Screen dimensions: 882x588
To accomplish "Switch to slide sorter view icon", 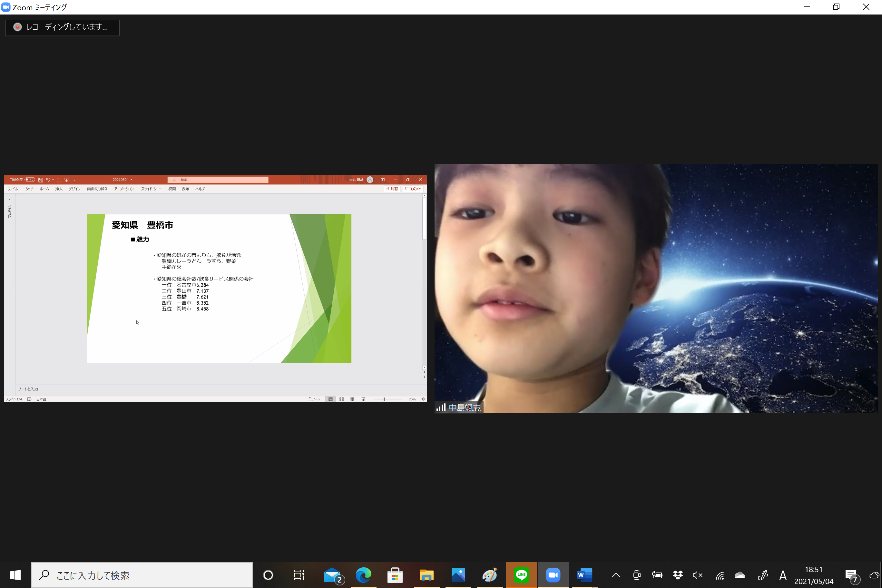I will pos(341,399).
